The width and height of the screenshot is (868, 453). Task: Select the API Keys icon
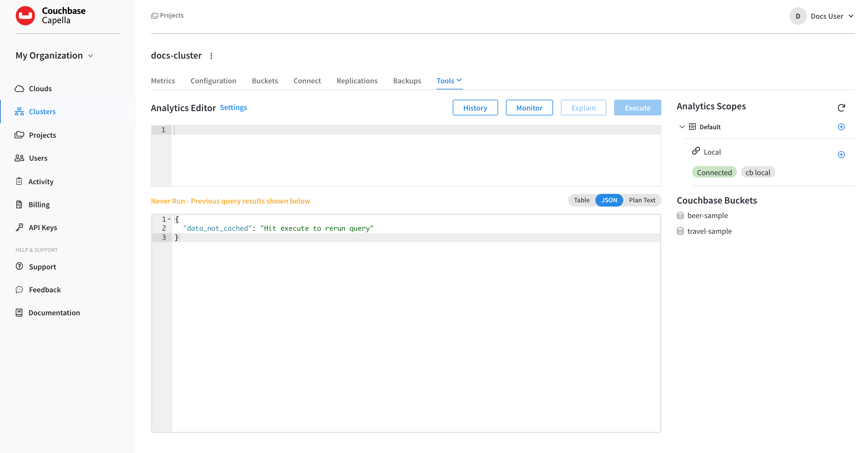pyautogui.click(x=19, y=227)
